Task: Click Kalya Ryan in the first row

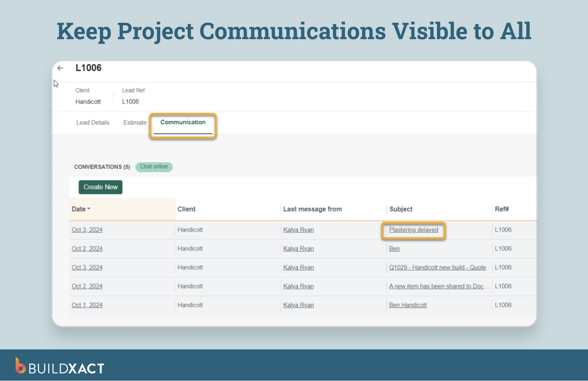Action: pos(298,230)
